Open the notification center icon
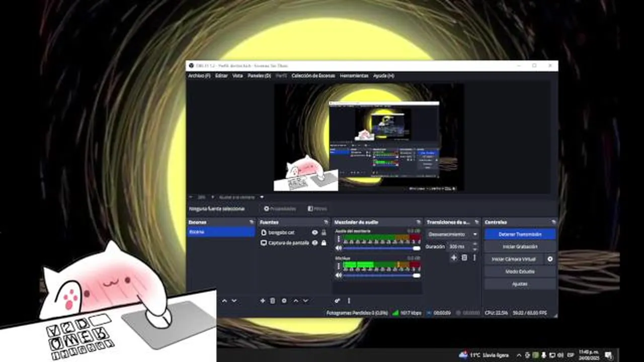This screenshot has height=362, width=644. pyautogui.click(x=608, y=355)
